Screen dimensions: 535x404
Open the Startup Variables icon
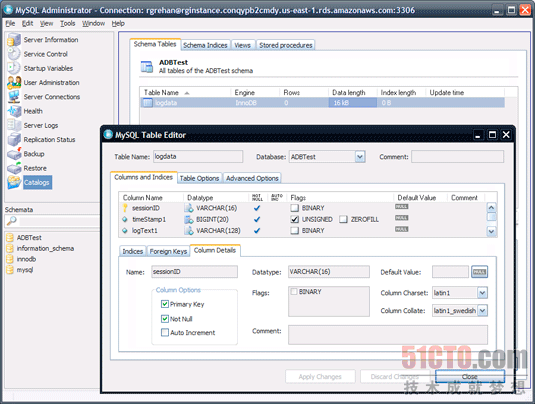click(14, 68)
